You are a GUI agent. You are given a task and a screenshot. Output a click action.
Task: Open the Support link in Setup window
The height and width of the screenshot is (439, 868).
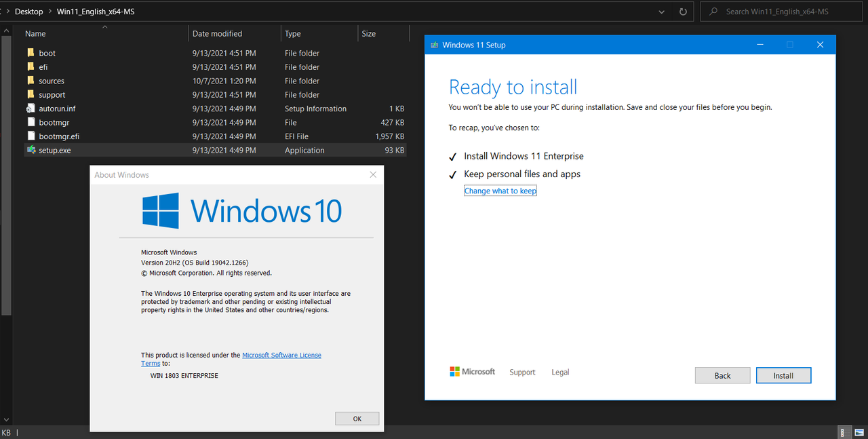[x=522, y=372]
